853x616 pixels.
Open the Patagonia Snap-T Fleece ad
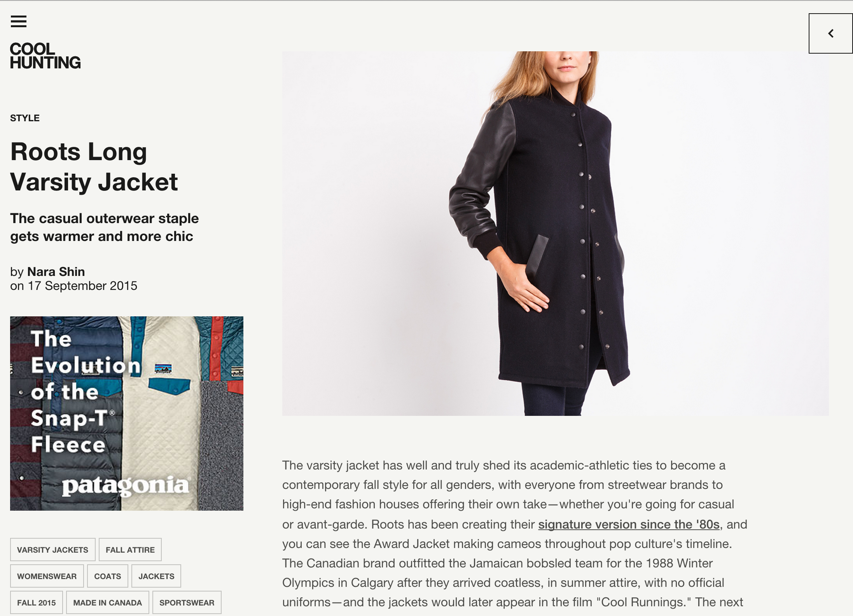[x=127, y=414]
